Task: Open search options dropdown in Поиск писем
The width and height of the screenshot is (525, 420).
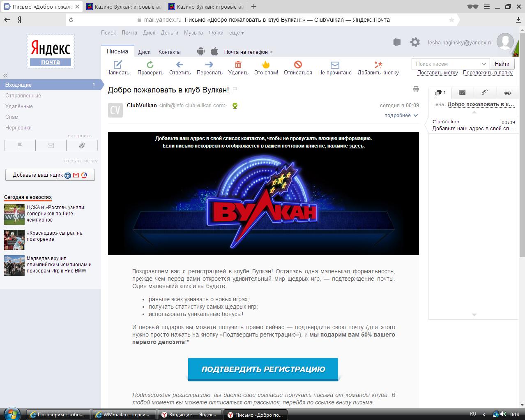Action: click(484, 64)
